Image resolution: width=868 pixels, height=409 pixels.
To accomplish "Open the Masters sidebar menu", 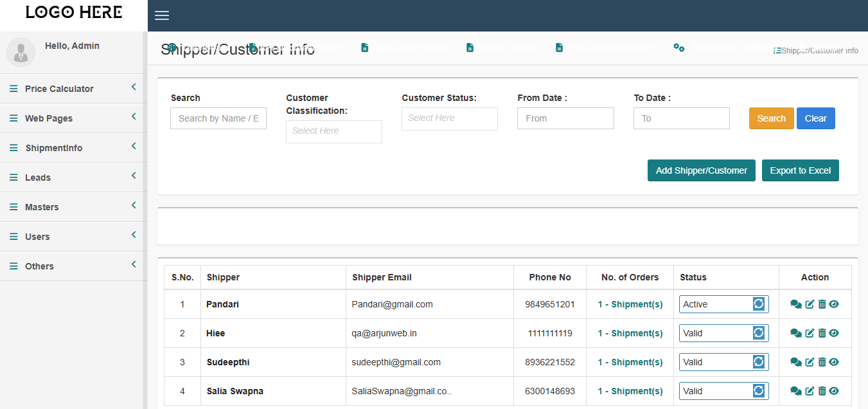I will (x=73, y=207).
